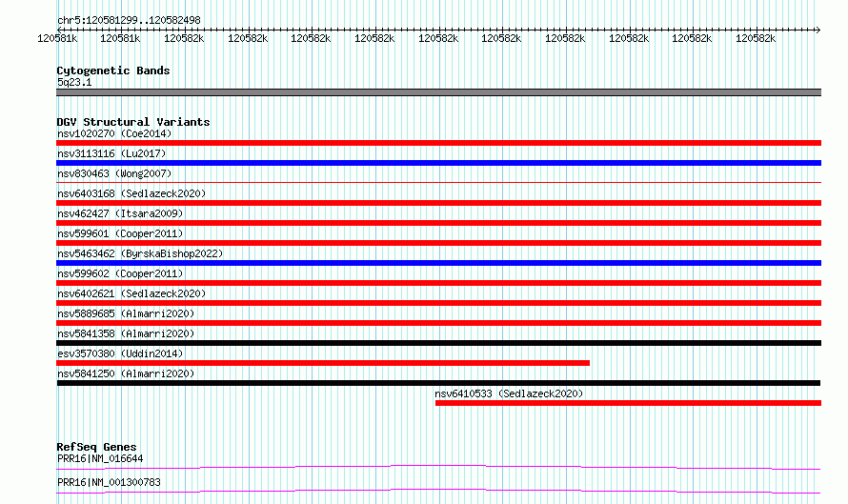Viewport: 848px width, 504px height.
Task: Select the thin red line for nsv830463
Action: 438,183
